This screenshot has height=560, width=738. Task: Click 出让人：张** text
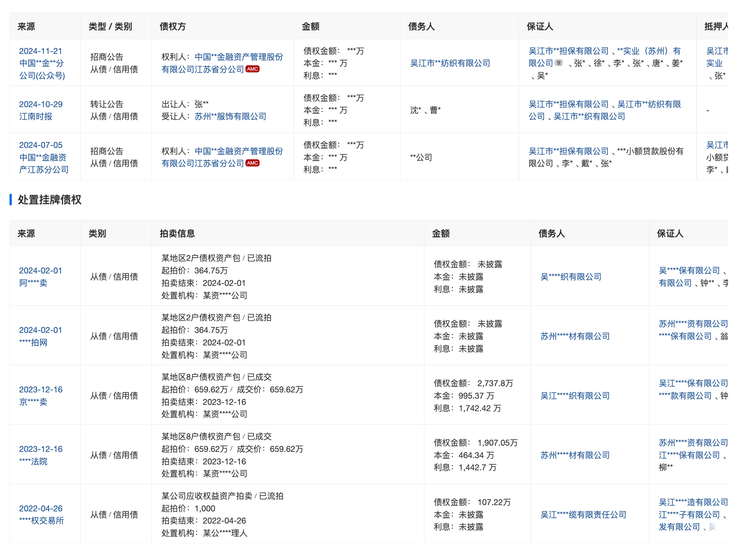185,104
